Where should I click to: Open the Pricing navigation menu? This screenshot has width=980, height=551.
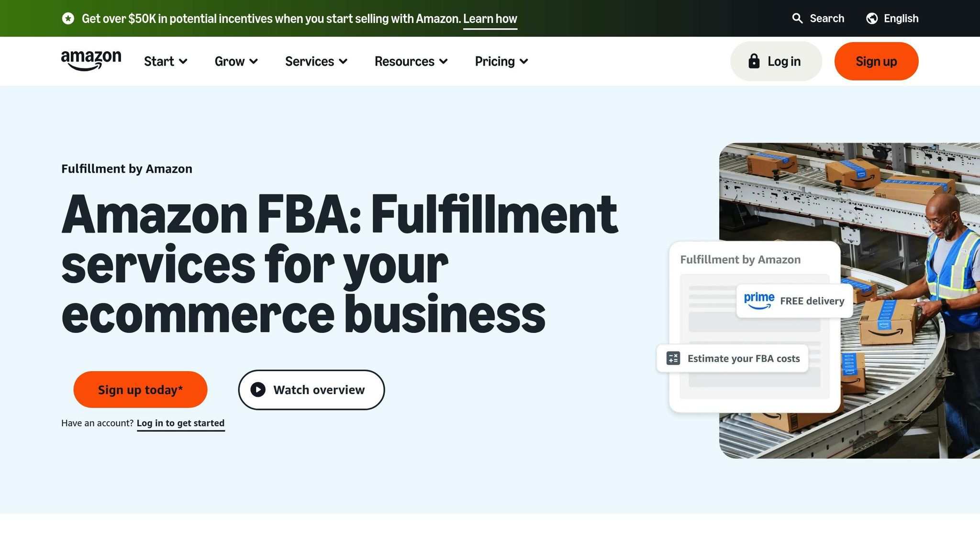[x=501, y=61]
